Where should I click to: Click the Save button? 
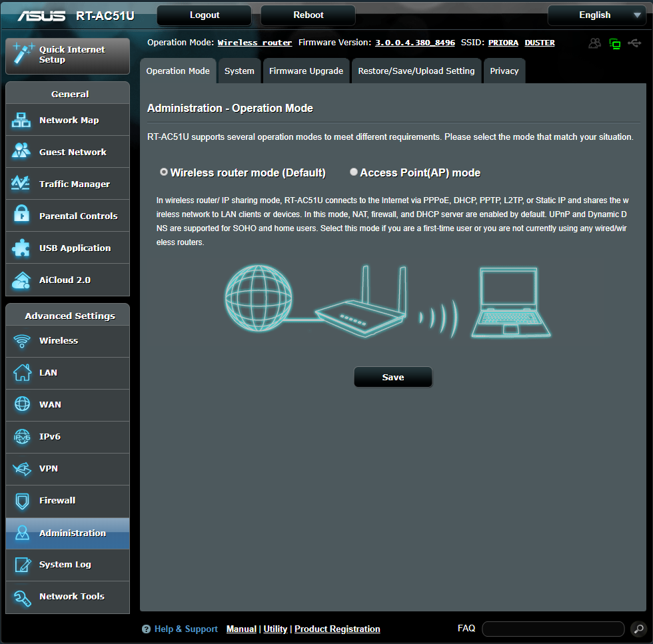[x=393, y=377]
